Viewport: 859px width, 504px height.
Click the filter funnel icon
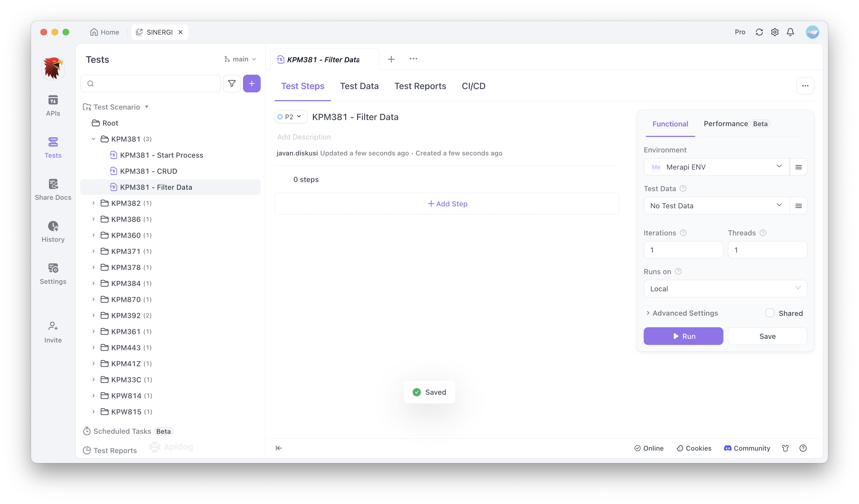232,84
